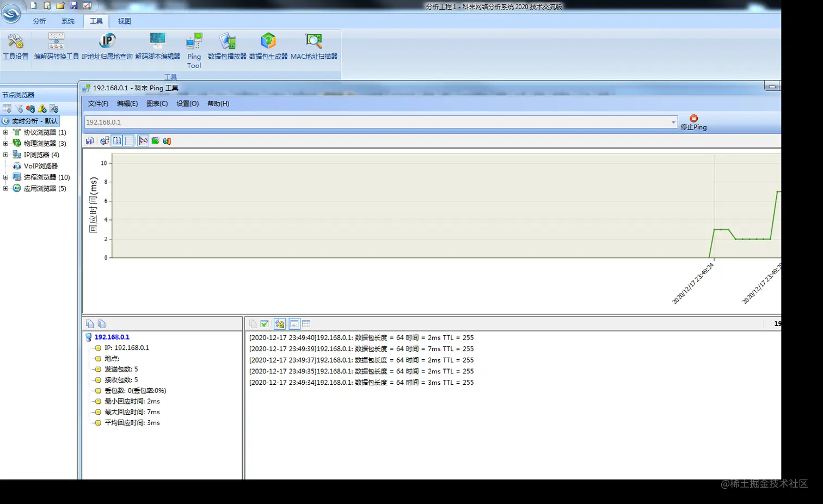Expand the 进程浏览器 tree node
823x504 pixels.
5,176
